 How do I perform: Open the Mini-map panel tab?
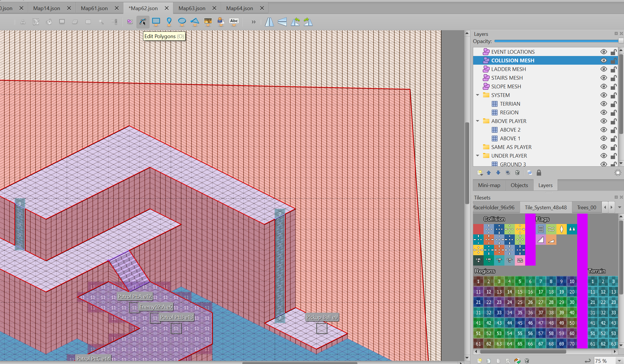coord(489,185)
